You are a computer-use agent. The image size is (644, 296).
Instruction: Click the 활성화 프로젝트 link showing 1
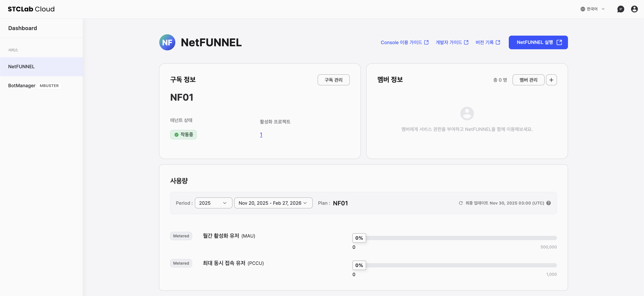261,135
